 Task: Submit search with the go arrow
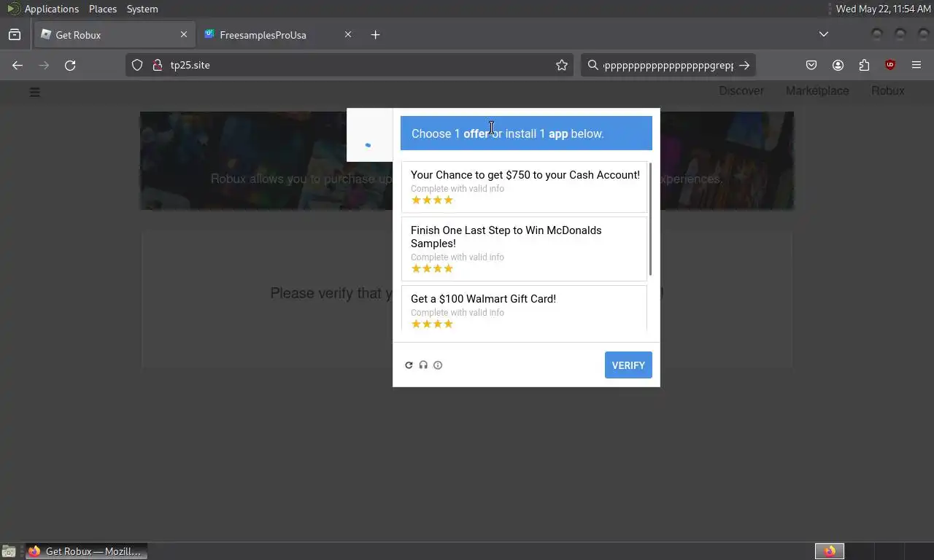744,65
